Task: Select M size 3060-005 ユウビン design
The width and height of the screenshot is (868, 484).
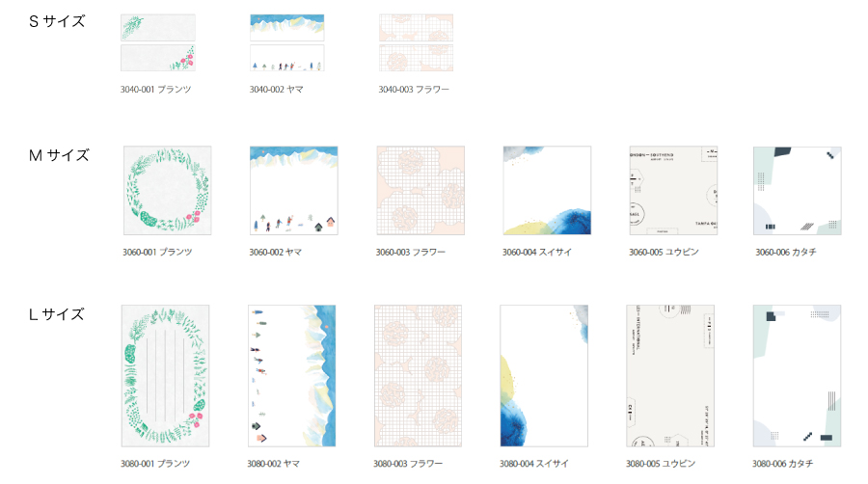Action: pos(672,190)
